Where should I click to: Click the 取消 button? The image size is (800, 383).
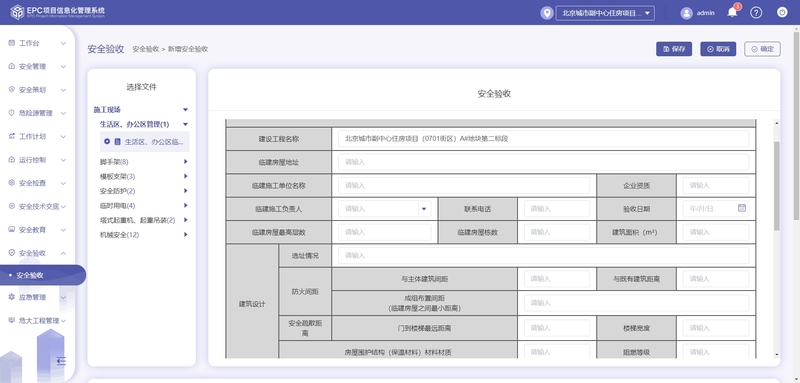tap(718, 49)
